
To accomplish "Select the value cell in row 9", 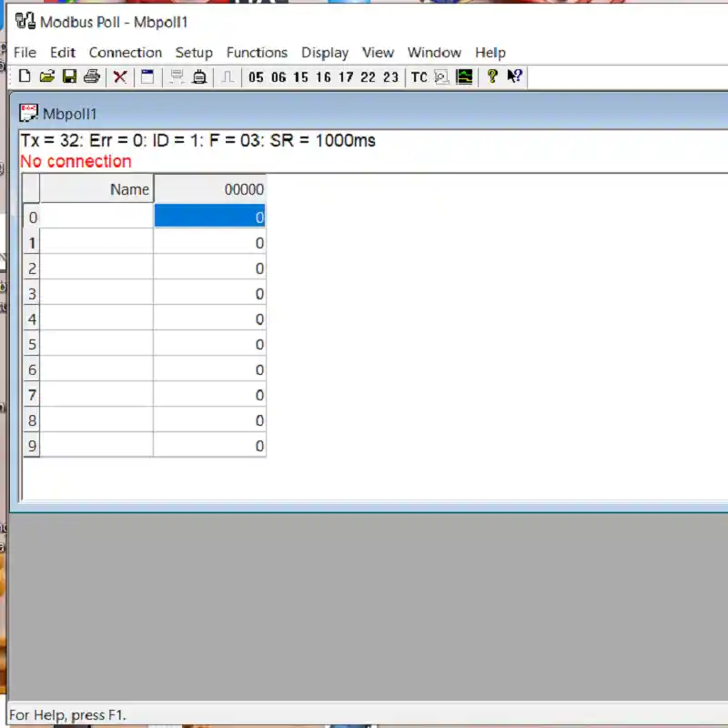I will [209, 445].
